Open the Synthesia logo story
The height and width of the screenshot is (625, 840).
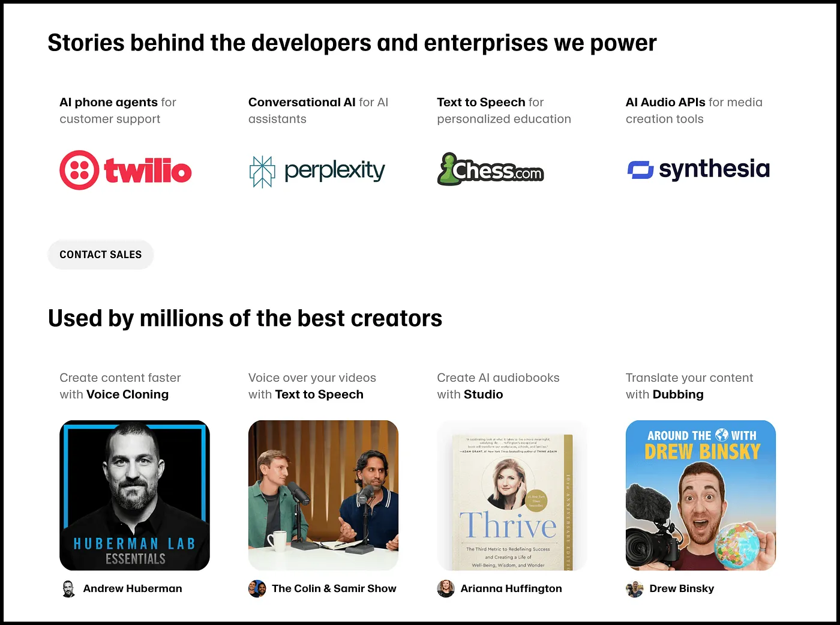(698, 169)
